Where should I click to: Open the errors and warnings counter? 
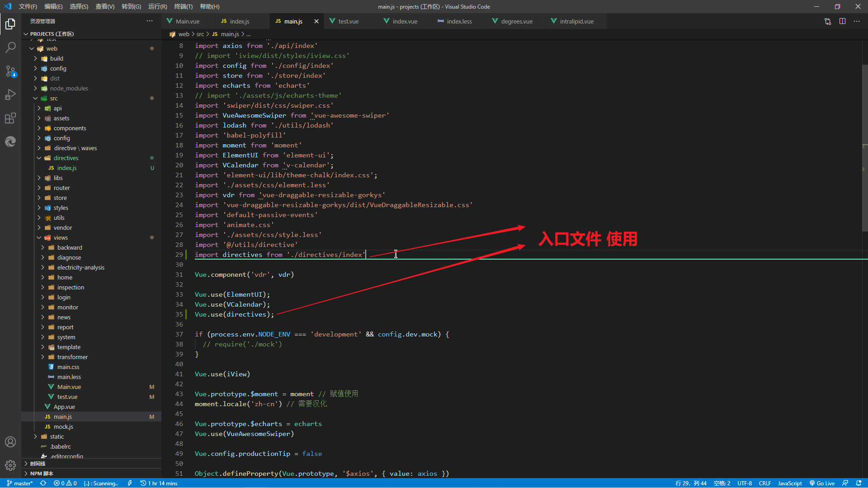65,483
